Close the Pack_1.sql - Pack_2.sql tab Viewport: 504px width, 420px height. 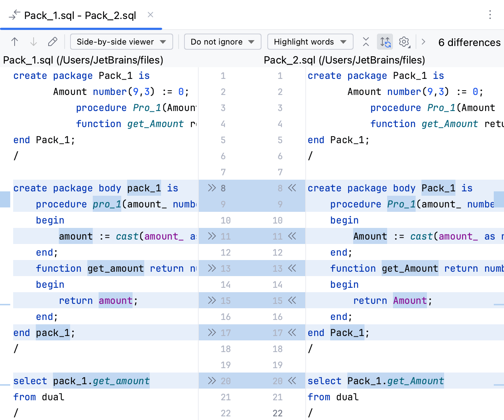click(150, 15)
